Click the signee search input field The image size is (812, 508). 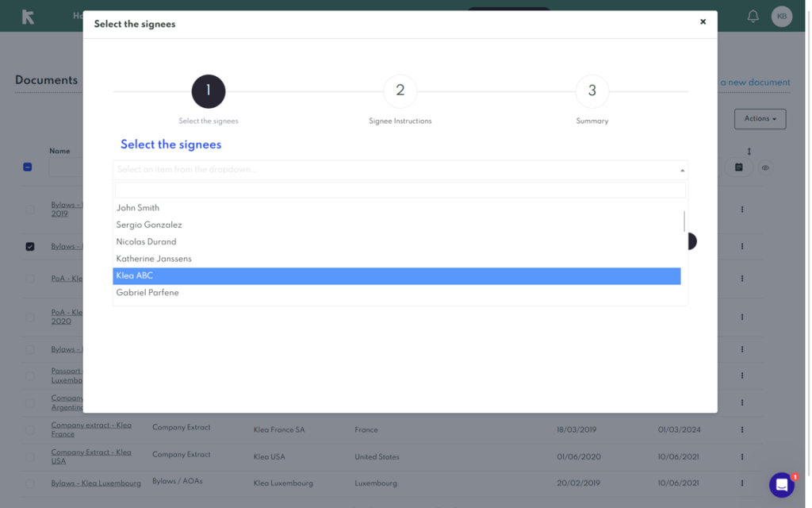pos(400,190)
